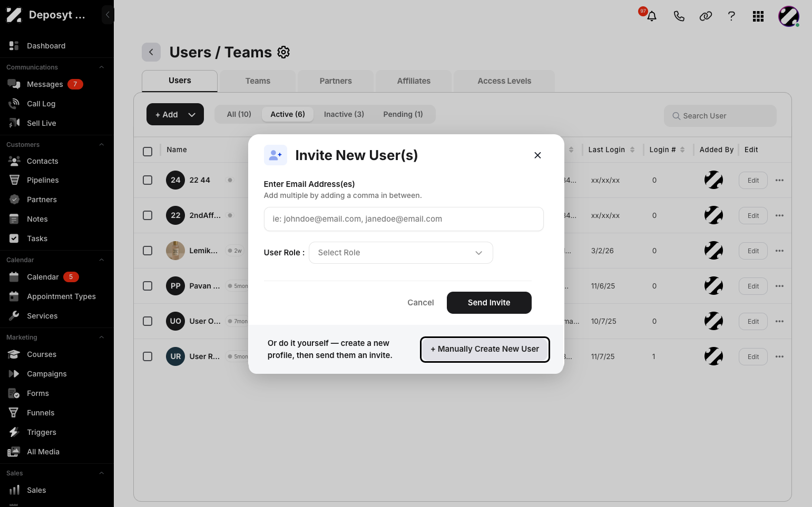Open the Select Role dropdown
812x507 pixels.
401,253
